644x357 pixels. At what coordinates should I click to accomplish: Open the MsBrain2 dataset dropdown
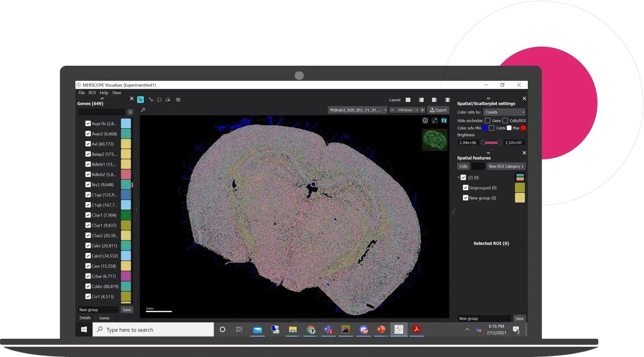[357, 110]
